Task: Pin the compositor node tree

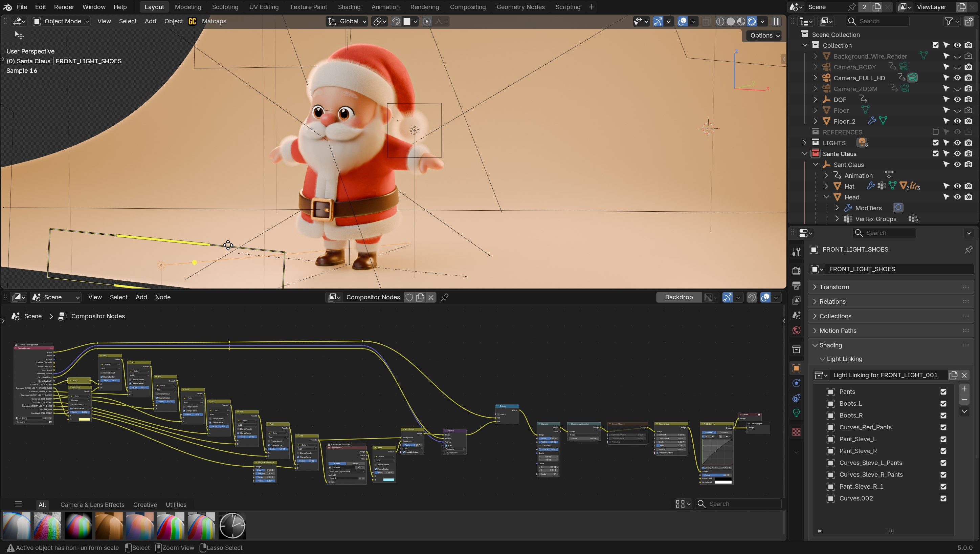Action: 444,297
